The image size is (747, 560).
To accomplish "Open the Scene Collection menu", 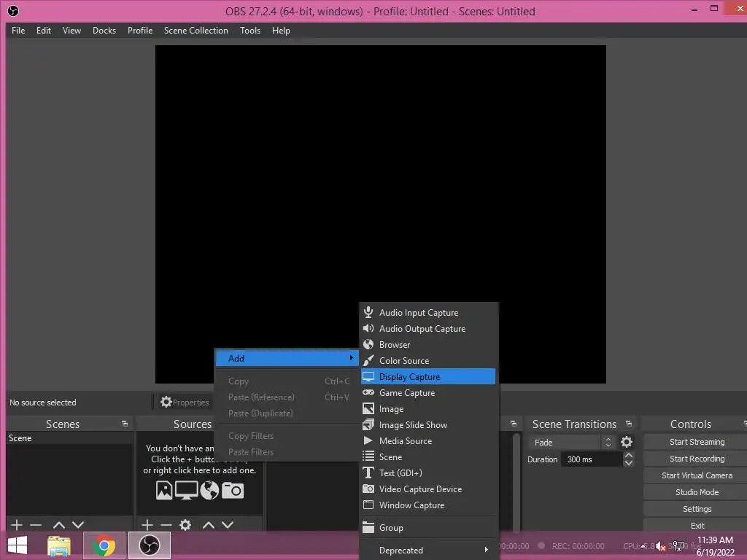I will pyautogui.click(x=196, y=31).
